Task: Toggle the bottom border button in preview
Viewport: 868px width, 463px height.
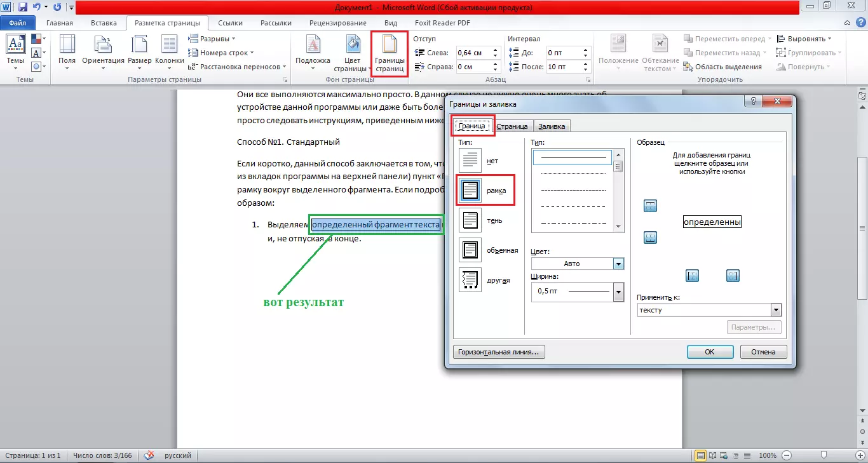Action: click(650, 238)
